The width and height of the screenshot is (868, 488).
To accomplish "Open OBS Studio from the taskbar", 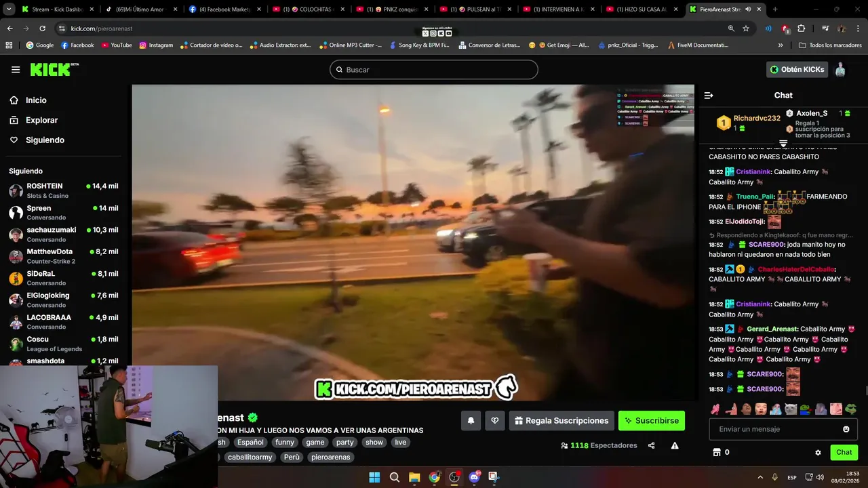I will coord(454,477).
